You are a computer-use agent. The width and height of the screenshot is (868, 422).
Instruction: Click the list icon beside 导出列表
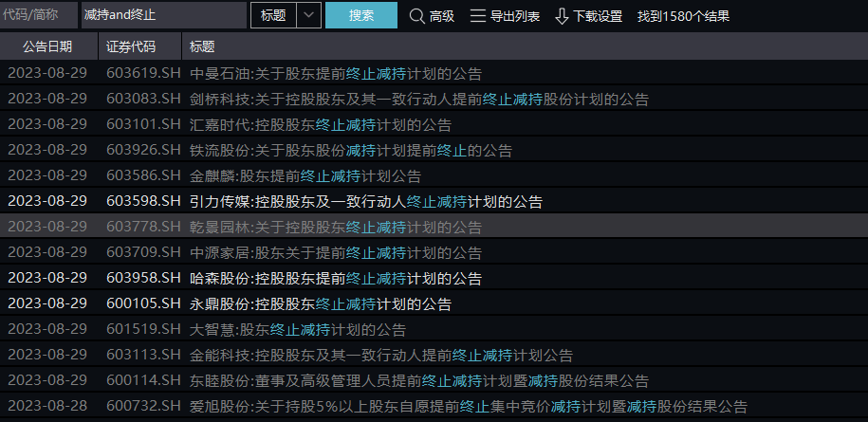pyautogui.click(x=478, y=16)
